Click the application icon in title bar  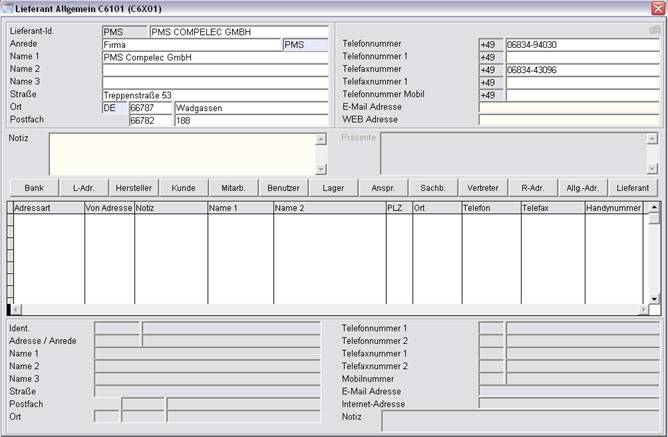click(x=8, y=8)
